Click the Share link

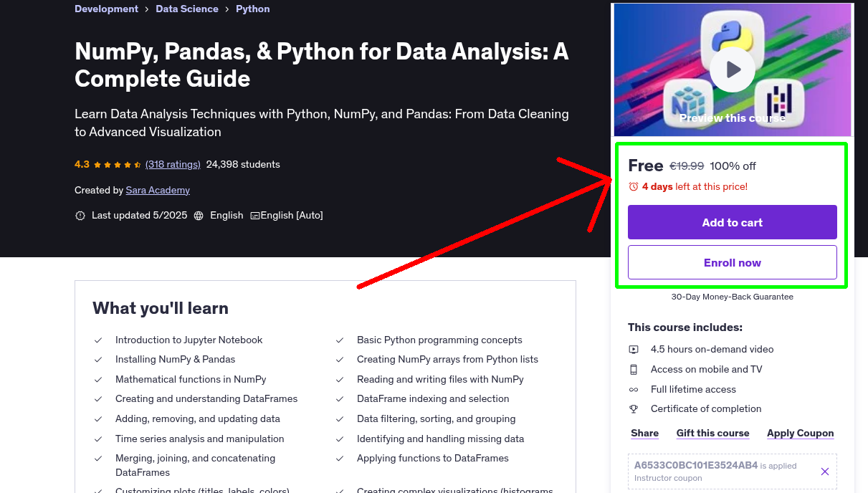pos(644,433)
